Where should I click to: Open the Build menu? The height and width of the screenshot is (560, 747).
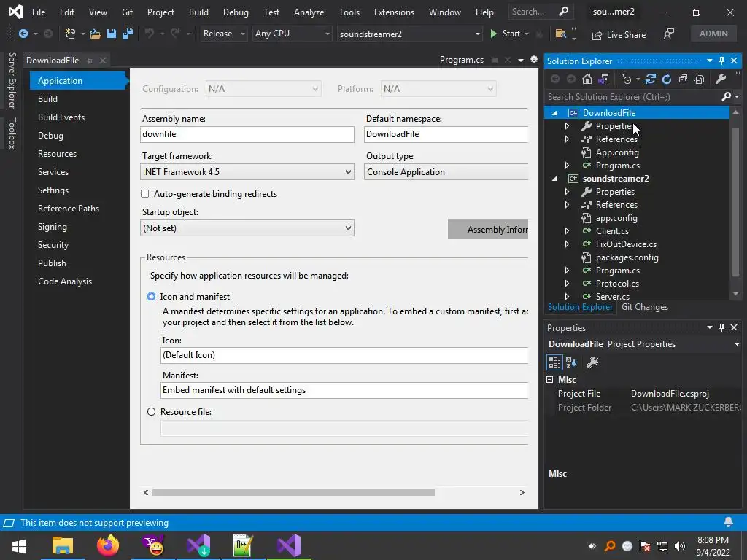198,12
